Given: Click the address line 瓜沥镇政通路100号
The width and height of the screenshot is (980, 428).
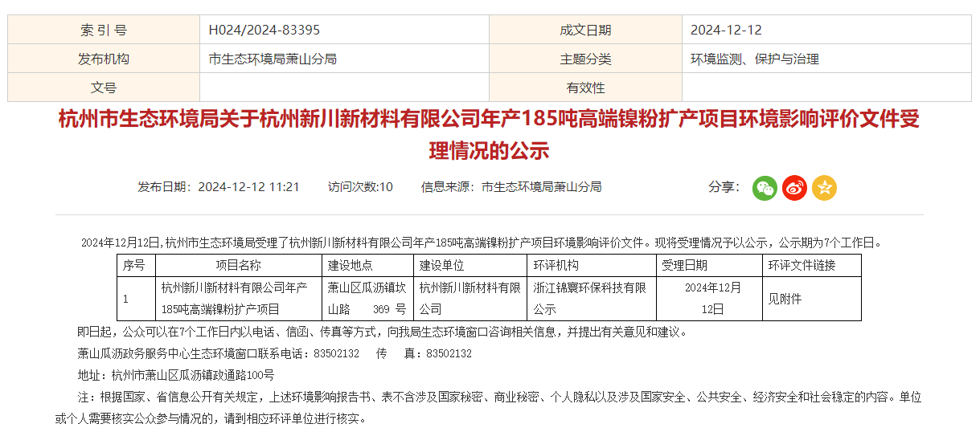Looking at the screenshot, I should 193,375.
